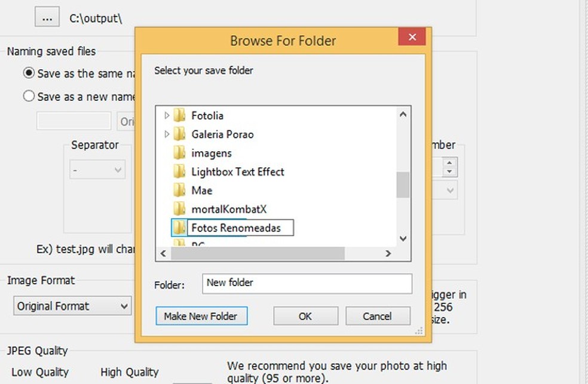Expand the Fotolia folder tree node
Viewport: 588px width, 384px height.
(167, 116)
